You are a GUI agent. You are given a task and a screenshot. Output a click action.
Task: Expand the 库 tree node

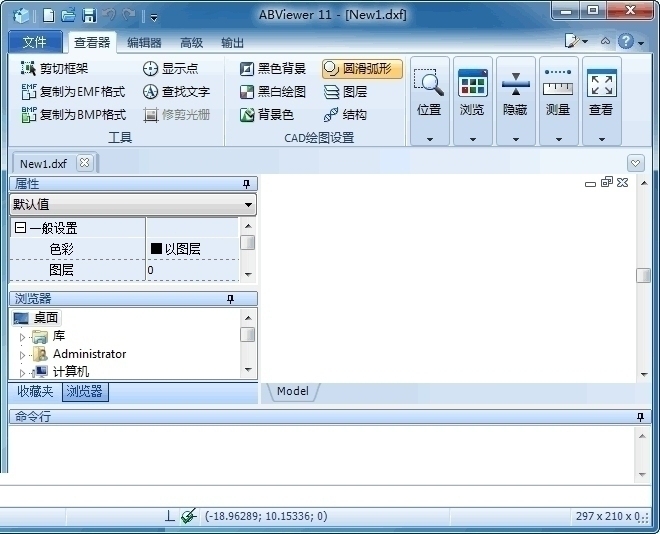(x=22, y=337)
